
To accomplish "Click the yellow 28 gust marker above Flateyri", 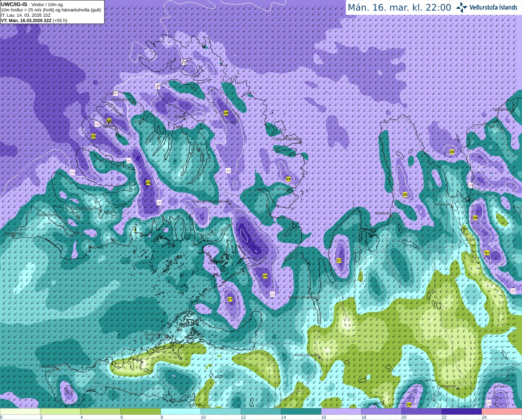I will [x=109, y=121].
